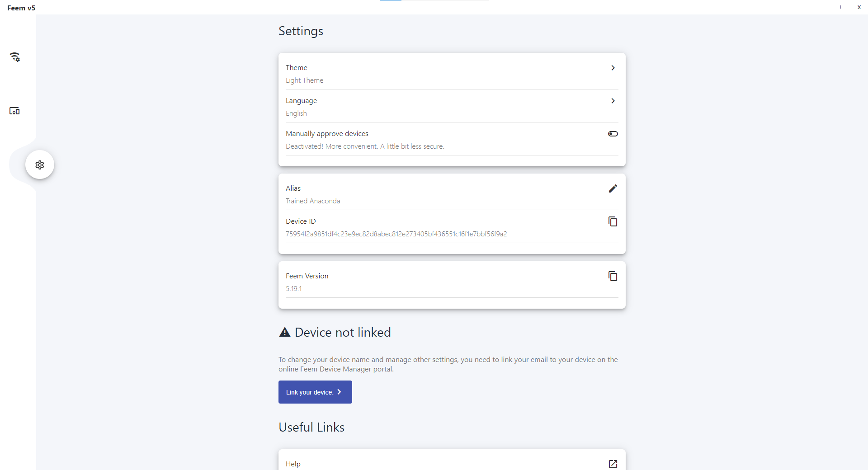Select the settings gear sidebar icon

click(40, 165)
